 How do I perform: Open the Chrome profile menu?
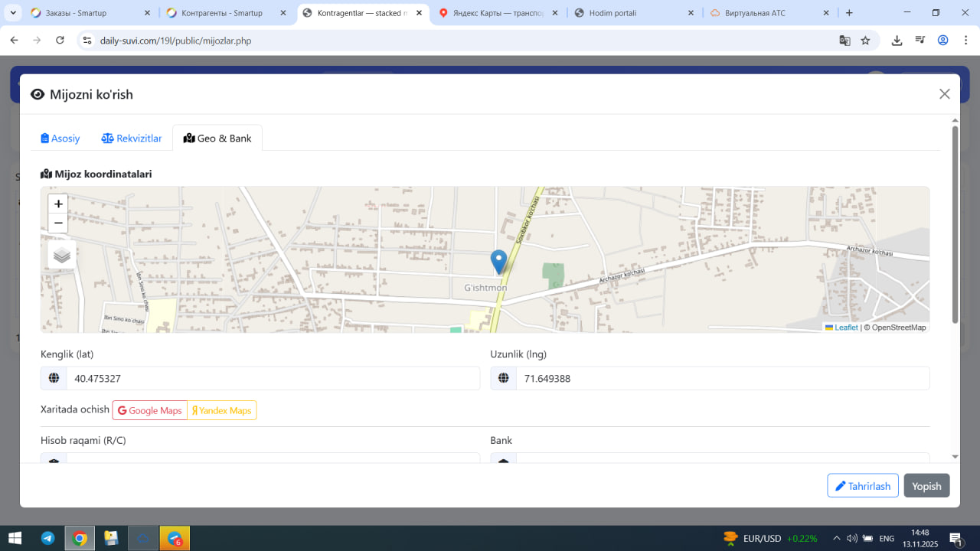click(943, 41)
